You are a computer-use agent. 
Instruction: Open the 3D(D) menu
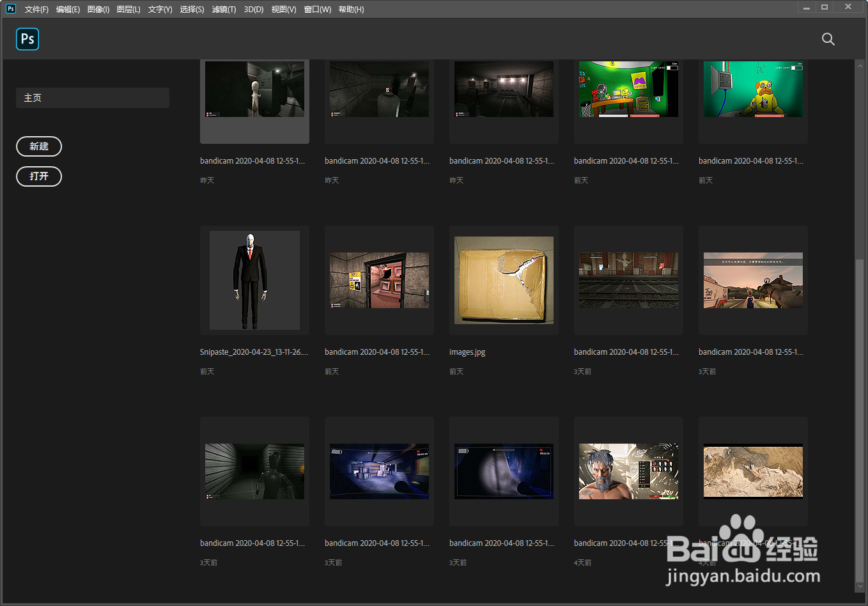pos(254,10)
